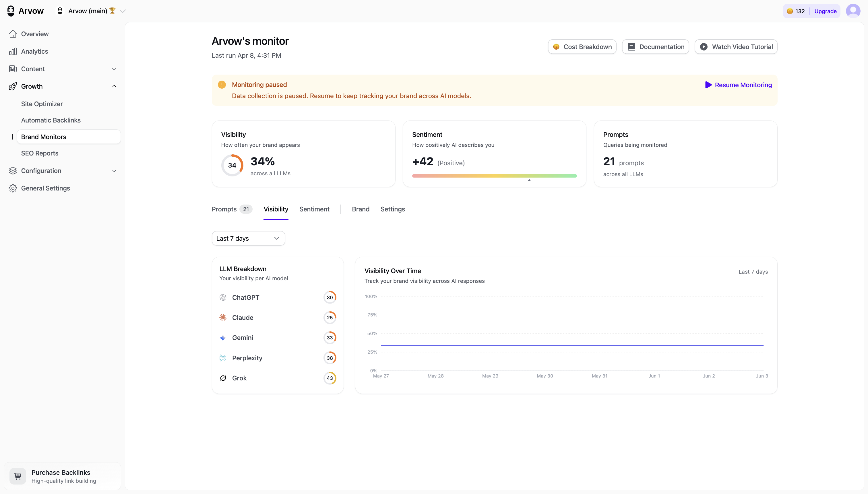Open the Arvow (main) workspace switcher chevron
Viewport: 868px width, 494px height.
123,11
